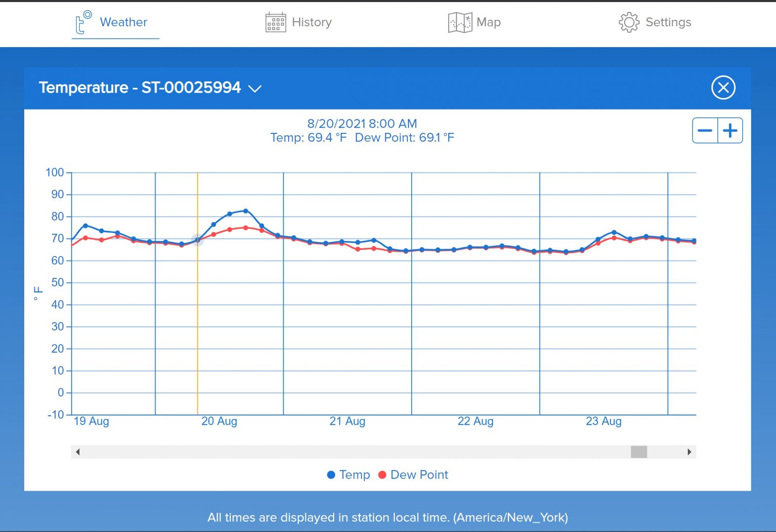Image resolution: width=776 pixels, height=532 pixels.
Task: Close the Temperature chart panel
Action: pyautogui.click(x=723, y=88)
